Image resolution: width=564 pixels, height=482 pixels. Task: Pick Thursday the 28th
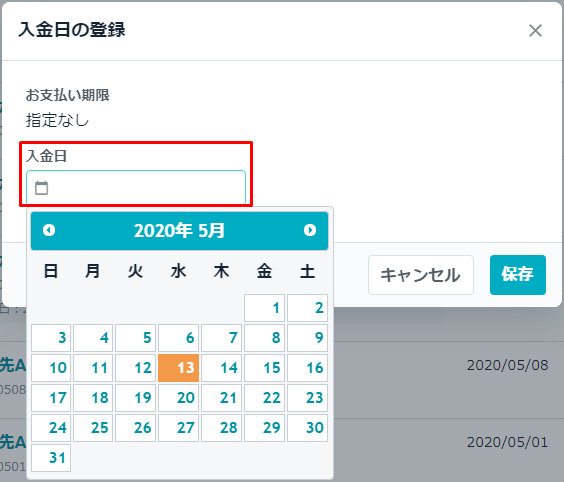click(x=221, y=428)
